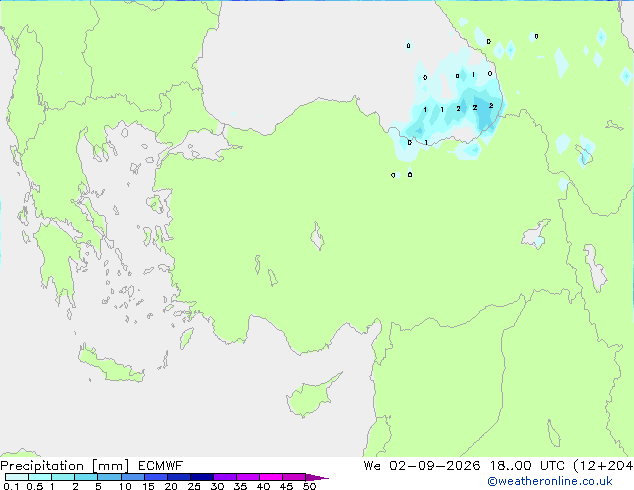Click the legend scale label '30'

217,486
